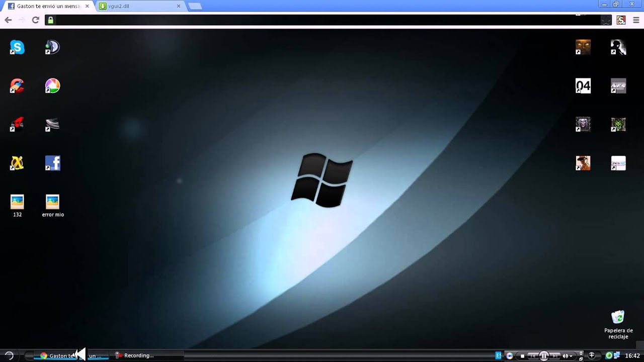
Task: Go back in Chrome
Action: tap(8, 20)
